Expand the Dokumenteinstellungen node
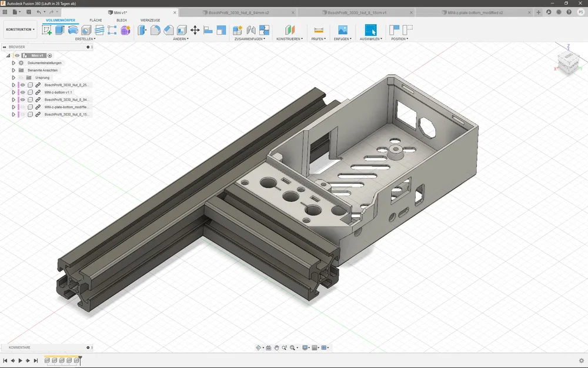 pos(14,63)
